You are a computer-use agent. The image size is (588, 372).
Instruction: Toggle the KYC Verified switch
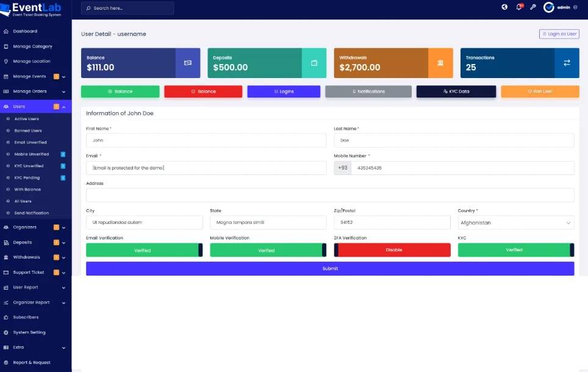click(x=515, y=250)
